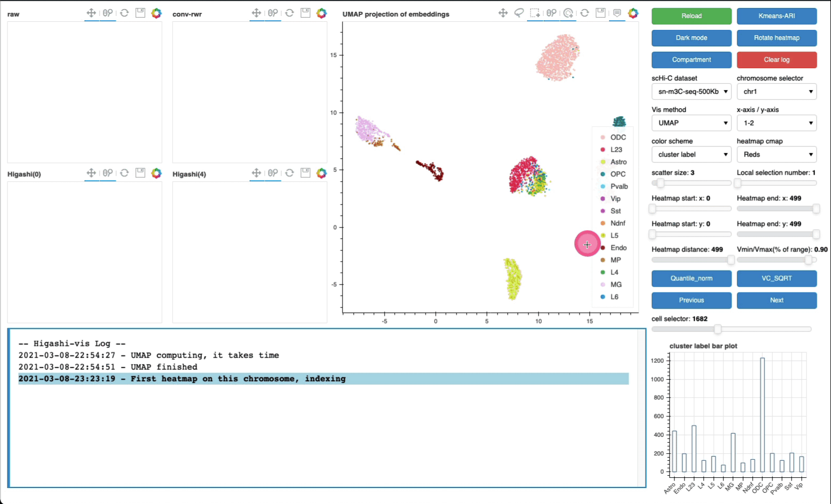Open the chromosome selector showing chr1
Viewport: 831px width, 504px height.
point(776,91)
